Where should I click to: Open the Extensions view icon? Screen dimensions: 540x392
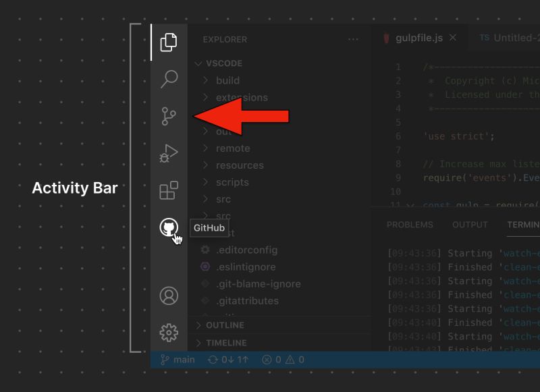pos(169,190)
